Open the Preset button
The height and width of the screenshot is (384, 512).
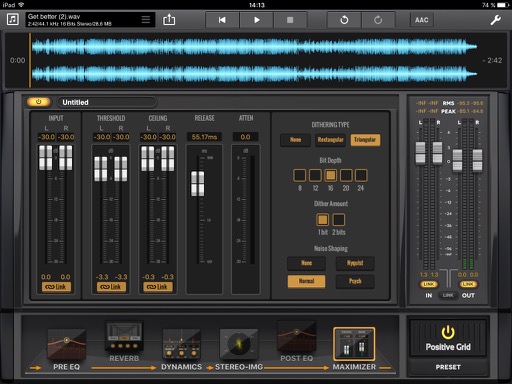click(448, 367)
